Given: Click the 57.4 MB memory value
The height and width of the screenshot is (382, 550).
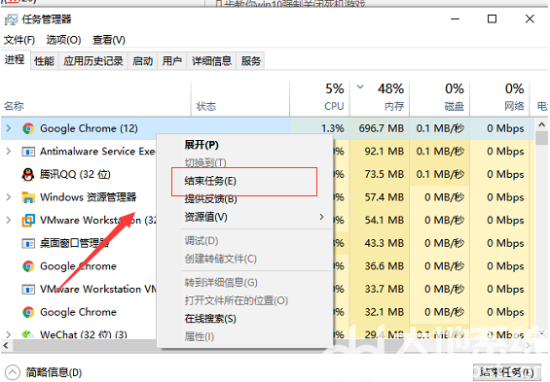Looking at the screenshot, I should (x=384, y=197).
